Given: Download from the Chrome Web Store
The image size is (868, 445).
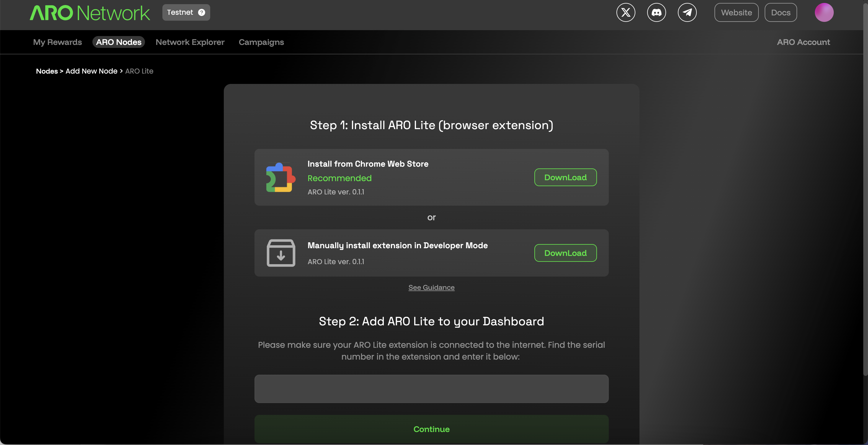Looking at the screenshot, I should click(565, 177).
